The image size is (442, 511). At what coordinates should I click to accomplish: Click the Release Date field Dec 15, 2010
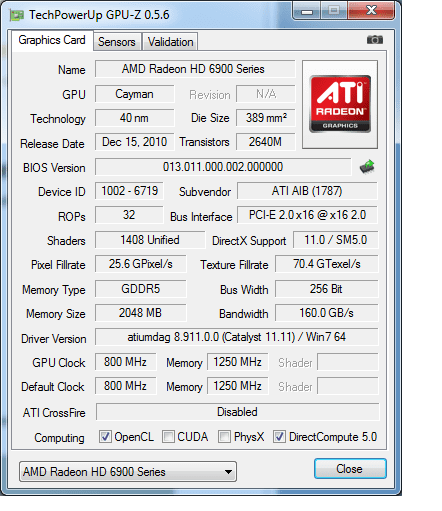coord(134,142)
